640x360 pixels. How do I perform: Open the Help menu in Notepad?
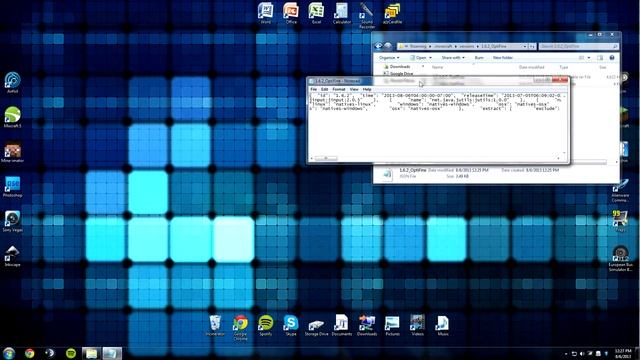[x=367, y=89]
